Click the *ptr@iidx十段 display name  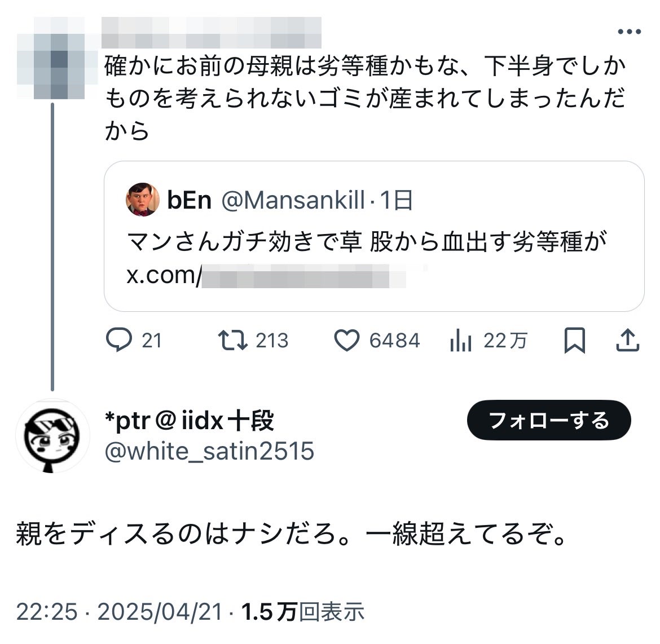point(190,421)
